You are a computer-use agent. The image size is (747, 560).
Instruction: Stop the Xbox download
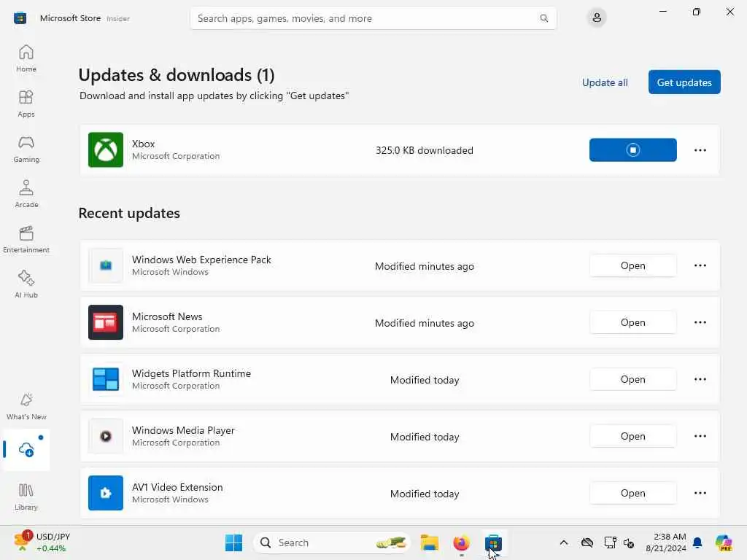coord(632,150)
